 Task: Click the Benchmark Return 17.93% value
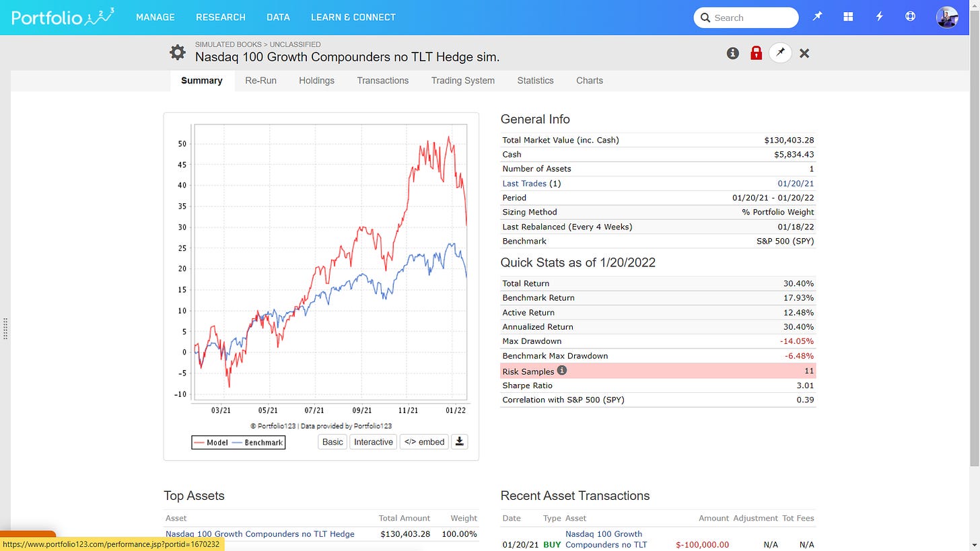[x=798, y=297]
